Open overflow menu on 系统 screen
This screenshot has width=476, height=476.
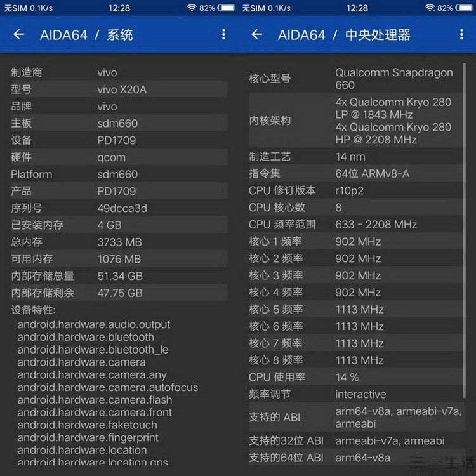[x=223, y=34]
